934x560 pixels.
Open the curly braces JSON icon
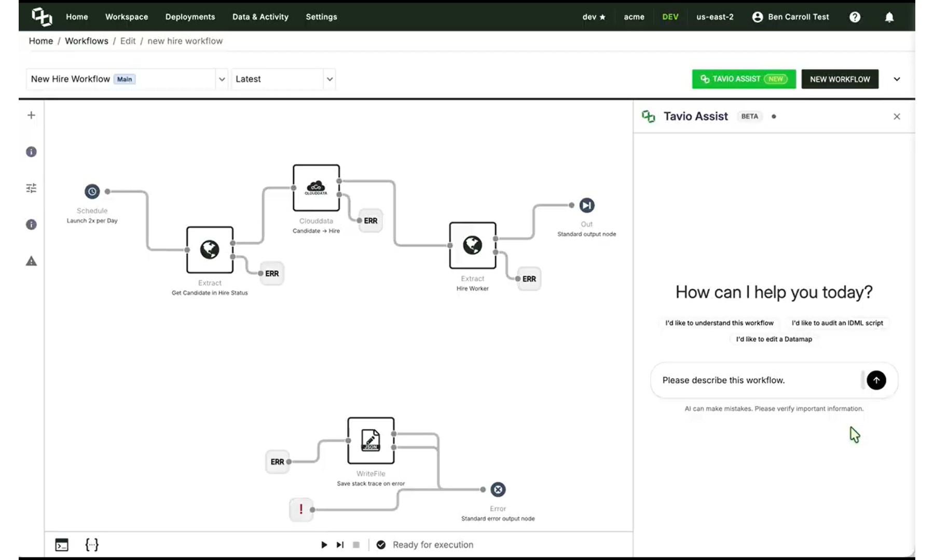click(92, 544)
